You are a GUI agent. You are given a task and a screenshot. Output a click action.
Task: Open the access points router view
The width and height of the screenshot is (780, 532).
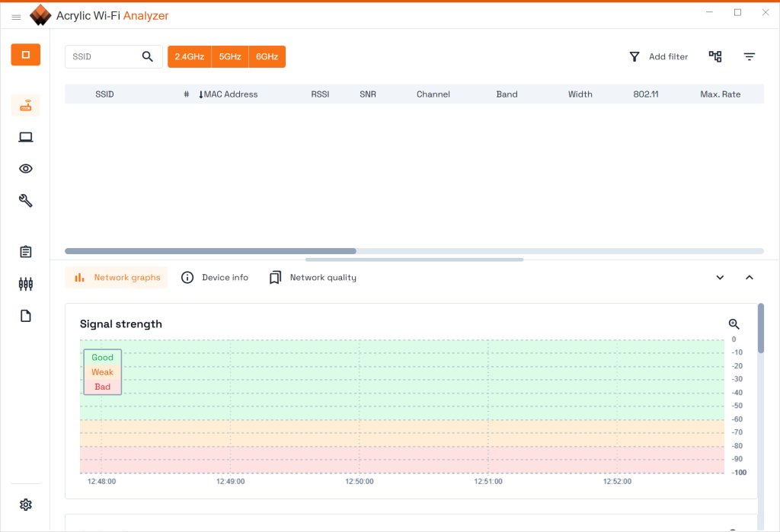(26, 105)
